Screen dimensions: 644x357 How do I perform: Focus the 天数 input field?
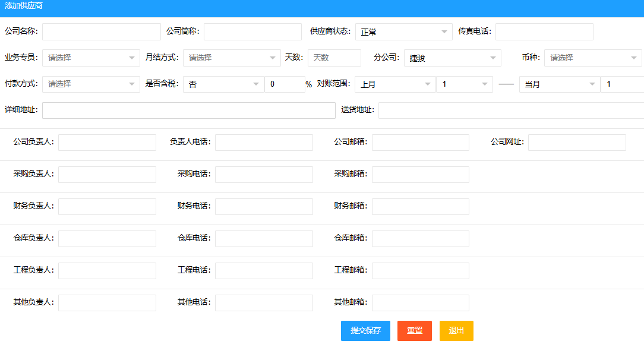[x=333, y=58]
